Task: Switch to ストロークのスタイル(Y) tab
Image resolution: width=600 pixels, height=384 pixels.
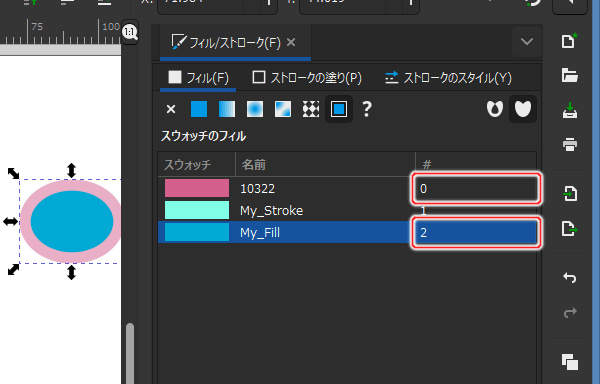Action: coord(448,78)
